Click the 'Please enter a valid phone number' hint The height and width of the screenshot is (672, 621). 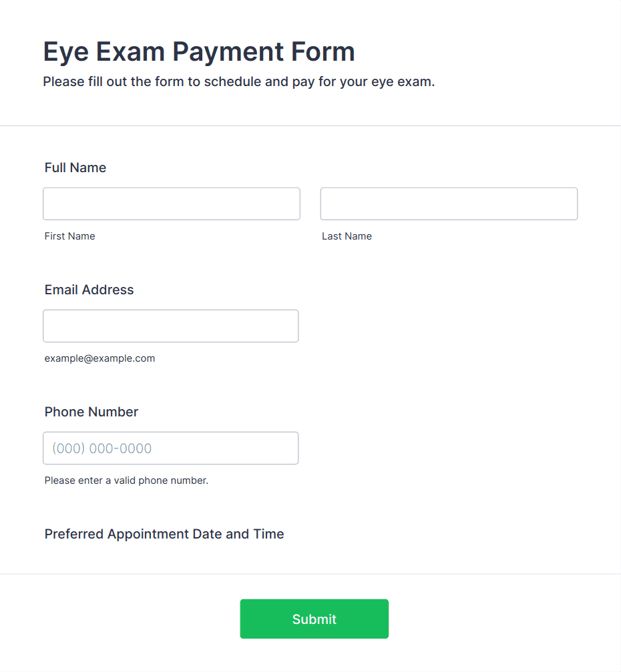tap(126, 480)
